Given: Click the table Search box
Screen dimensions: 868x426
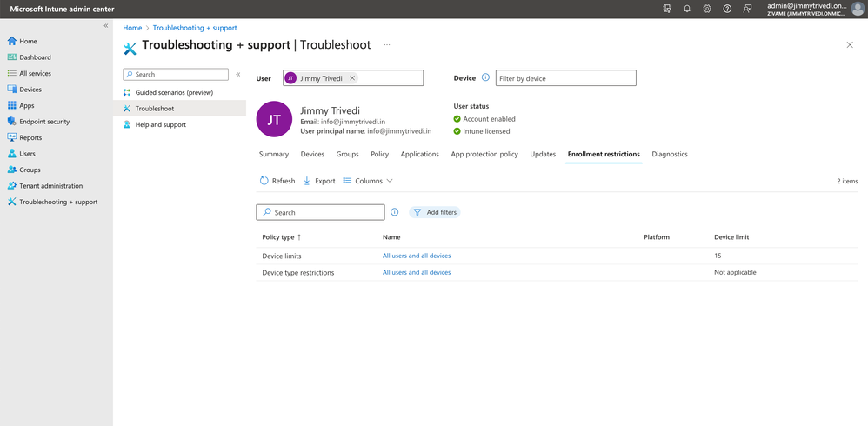Looking at the screenshot, I should [x=320, y=212].
